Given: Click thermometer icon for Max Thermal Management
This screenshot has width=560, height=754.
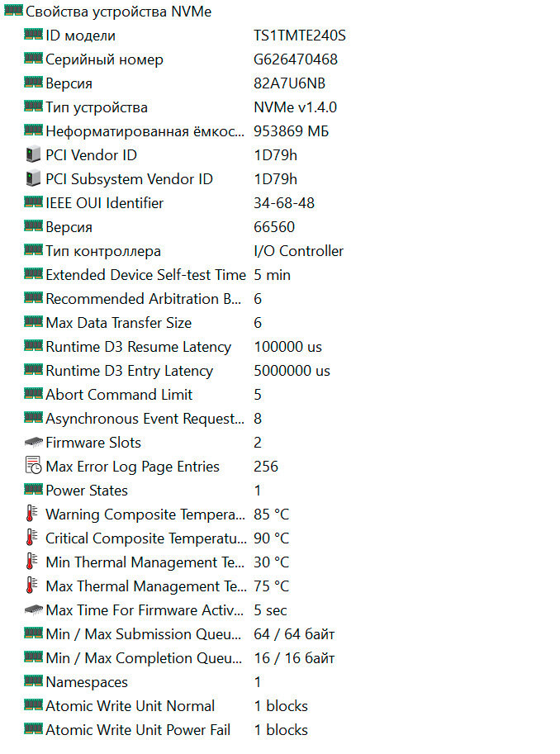Looking at the screenshot, I should coord(31,586).
